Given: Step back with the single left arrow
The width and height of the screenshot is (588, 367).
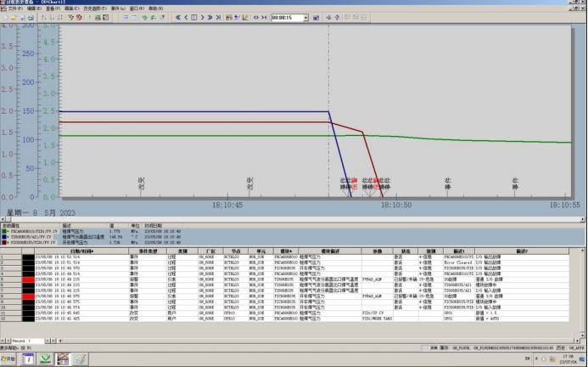Looking at the screenshot, I should (x=186, y=18).
